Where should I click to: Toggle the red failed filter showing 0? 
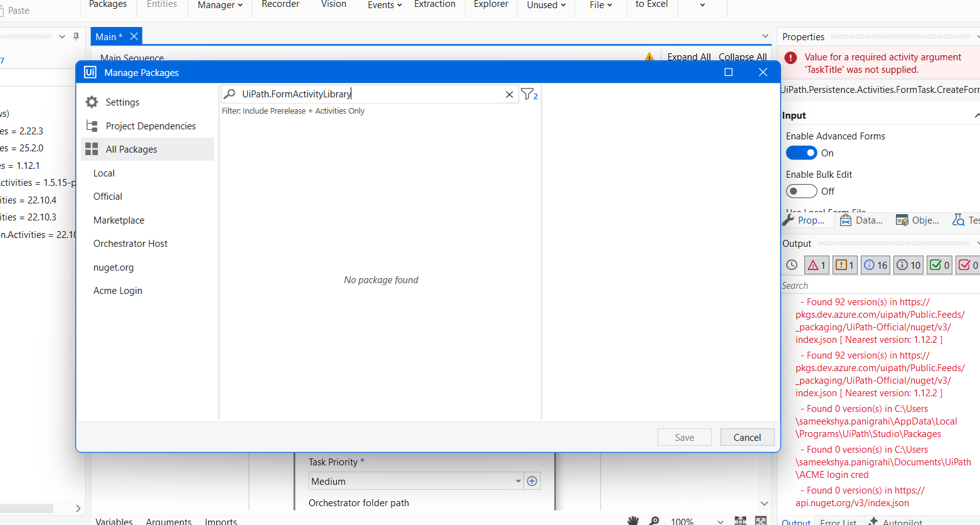point(967,265)
